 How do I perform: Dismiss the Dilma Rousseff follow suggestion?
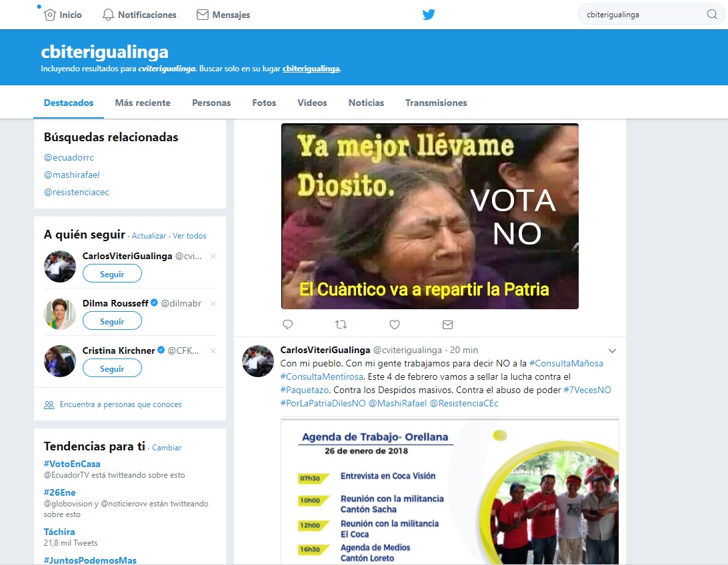tap(213, 304)
